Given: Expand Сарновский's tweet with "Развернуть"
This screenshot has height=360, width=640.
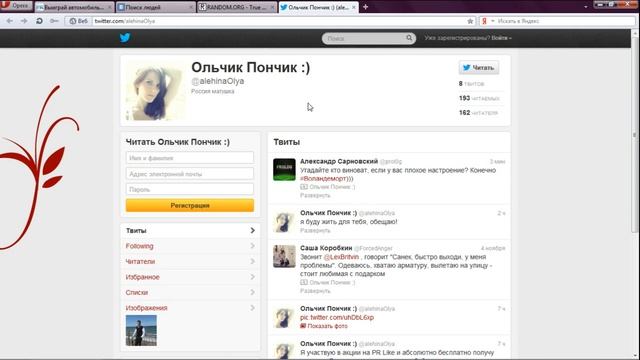Looking at the screenshot, I should (x=315, y=196).
